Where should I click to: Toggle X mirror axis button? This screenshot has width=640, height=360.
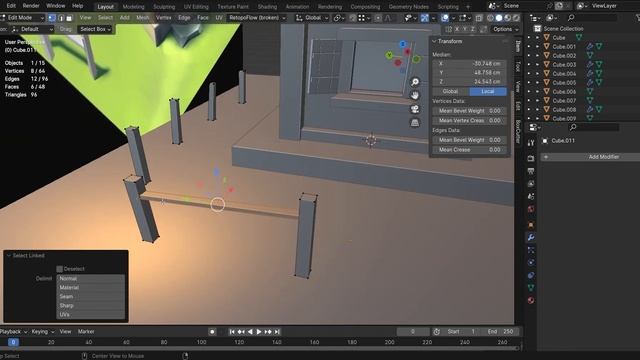457,29
